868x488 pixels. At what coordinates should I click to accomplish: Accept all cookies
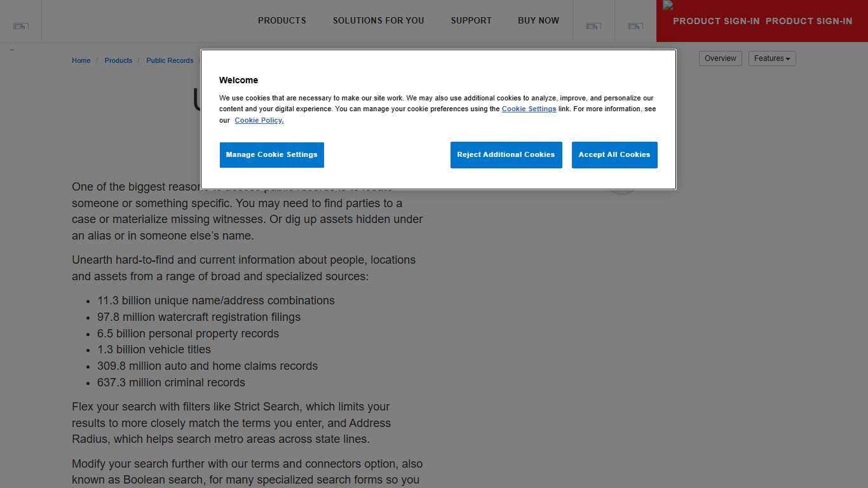point(614,154)
